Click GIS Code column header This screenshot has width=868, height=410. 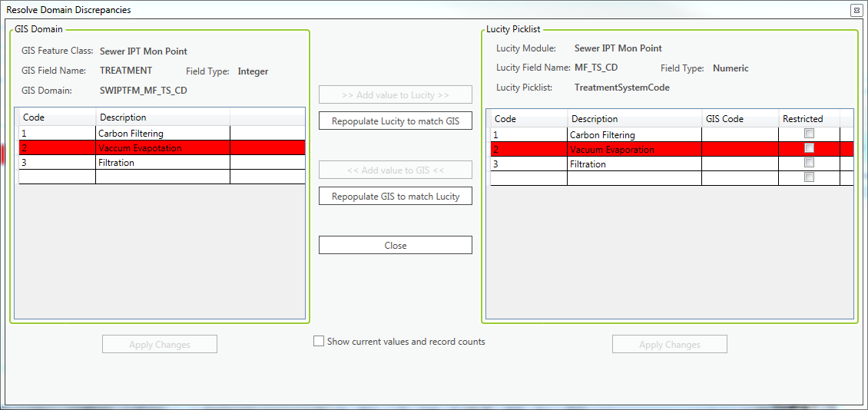click(740, 119)
